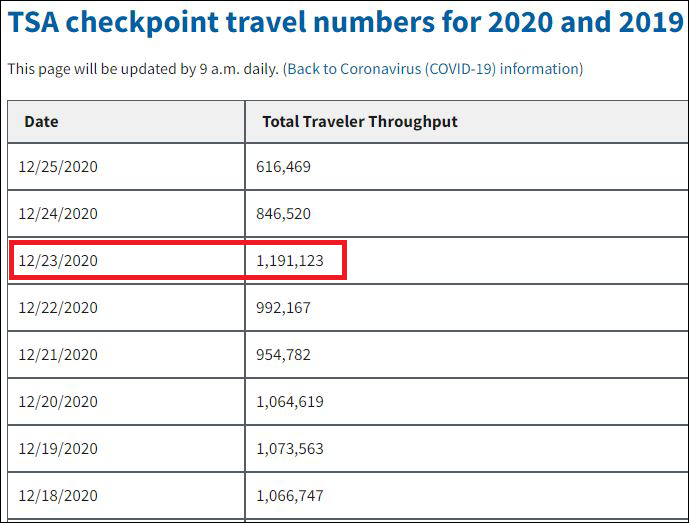Click the throughput value 846,520
This screenshot has height=523, width=689.
284,214
